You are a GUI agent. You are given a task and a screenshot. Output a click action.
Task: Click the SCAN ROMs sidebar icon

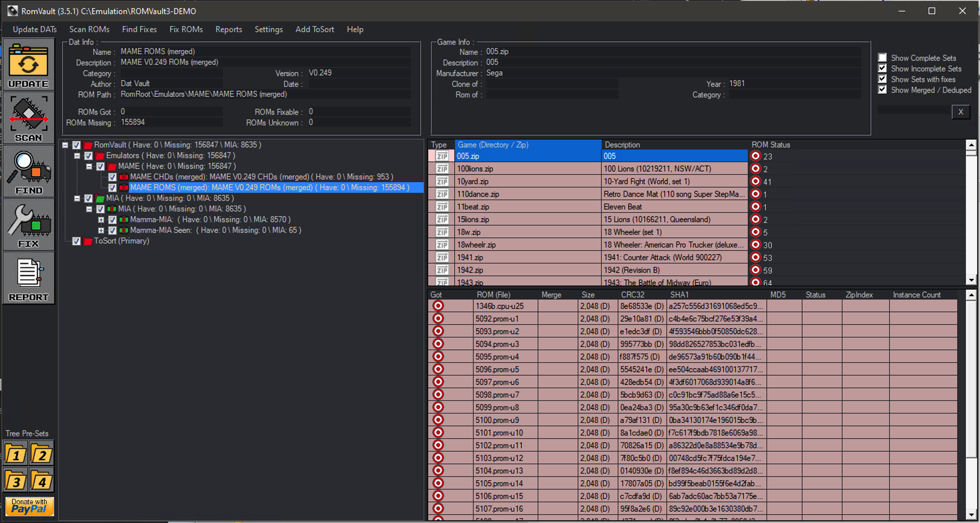(x=29, y=118)
